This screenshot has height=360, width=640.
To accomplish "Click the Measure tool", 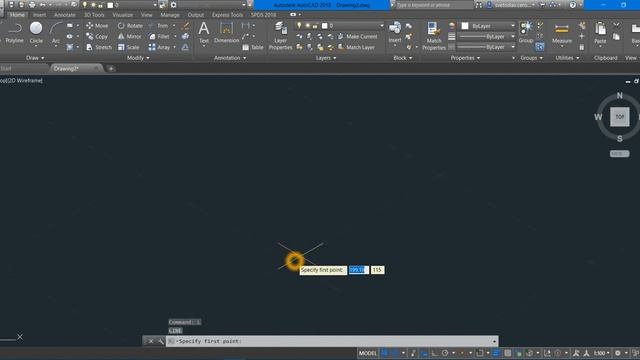I will (562, 33).
